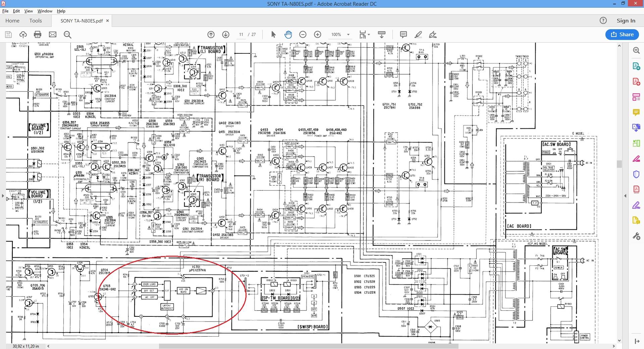This screenshot has height=349, width=644.
Task: Open the File menu
Action: pyautogui.click(x=5, y=11)
